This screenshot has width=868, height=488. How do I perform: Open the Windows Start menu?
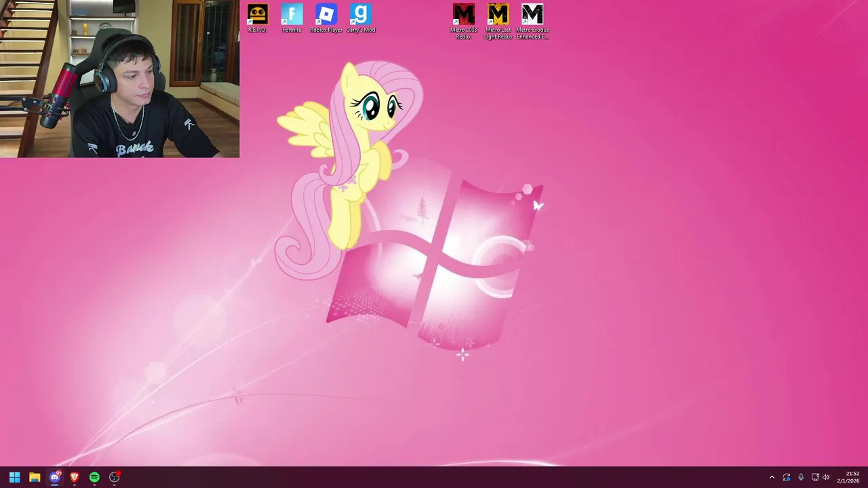coord(14,477)
